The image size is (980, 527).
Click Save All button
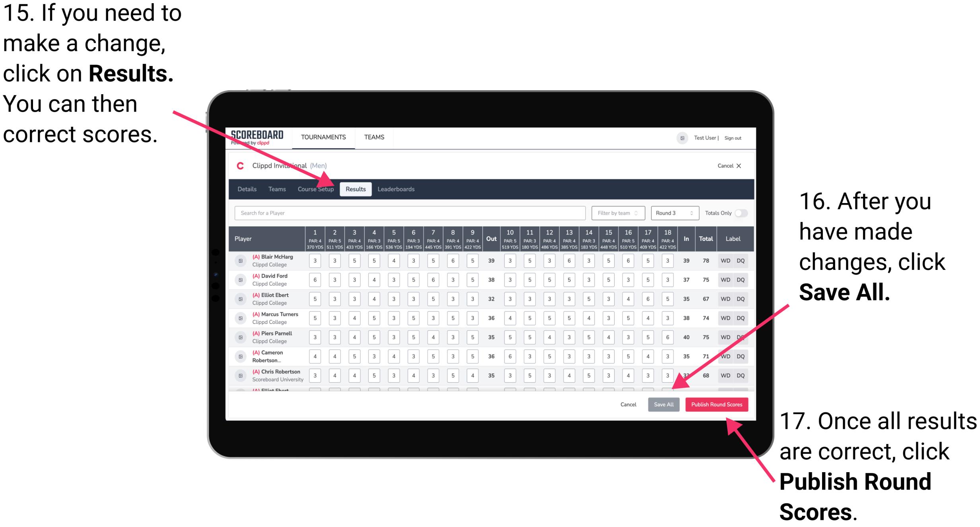tap(663, 404)
